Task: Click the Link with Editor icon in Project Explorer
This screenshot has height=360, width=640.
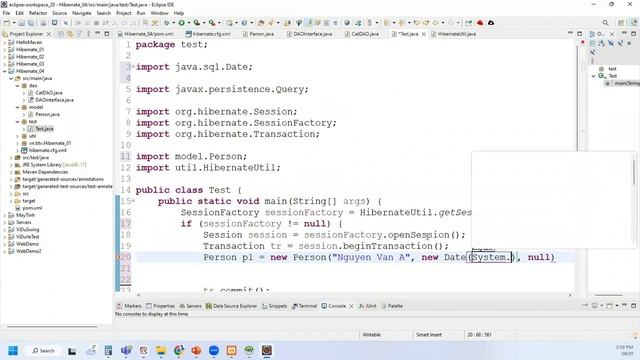Action: click(x=70, y=34)
